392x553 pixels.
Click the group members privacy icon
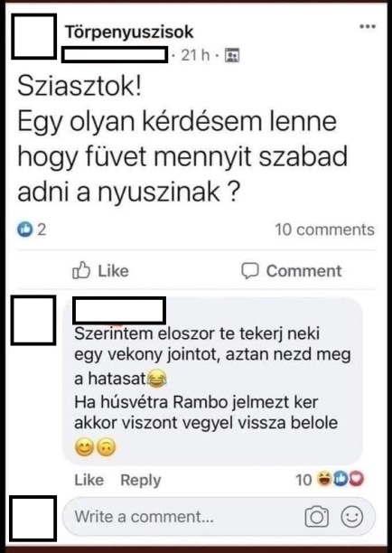pos(232,55)
